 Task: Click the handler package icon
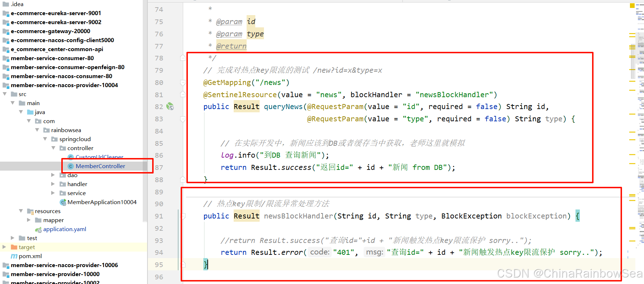(x=63, y=184)
